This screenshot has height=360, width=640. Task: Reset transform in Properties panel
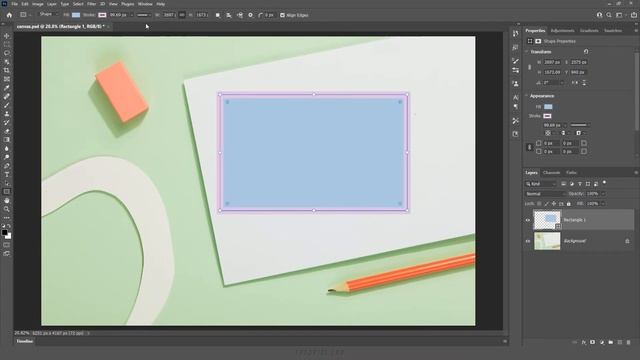[x=586, y=52]
